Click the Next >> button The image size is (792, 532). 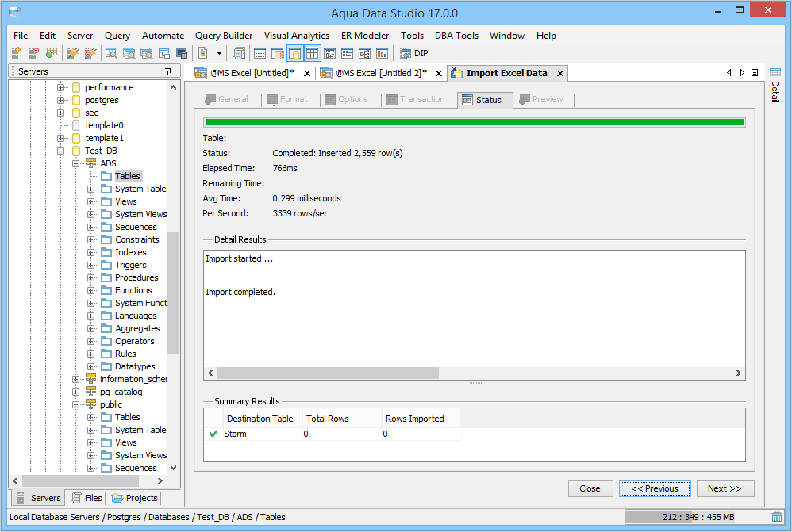pyautogui.click(x=725, y=488)
